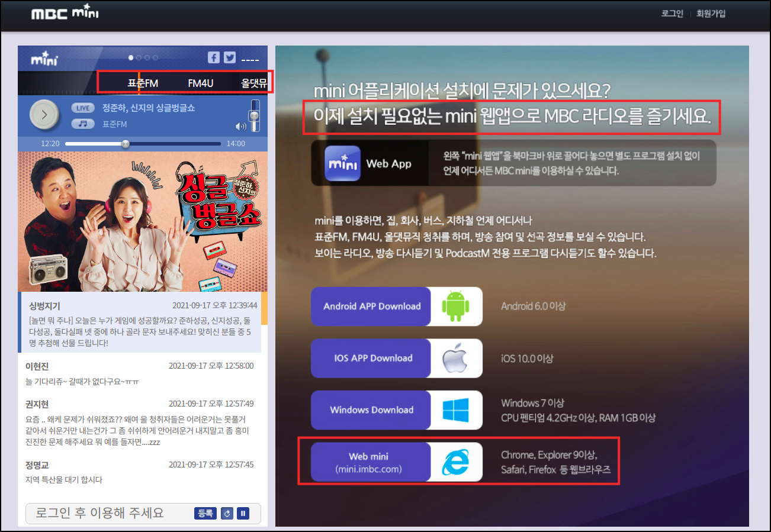The height and width of the screenshot is (532, 771).
Task: Click the mini logo in player header
Action: [45, 58]
